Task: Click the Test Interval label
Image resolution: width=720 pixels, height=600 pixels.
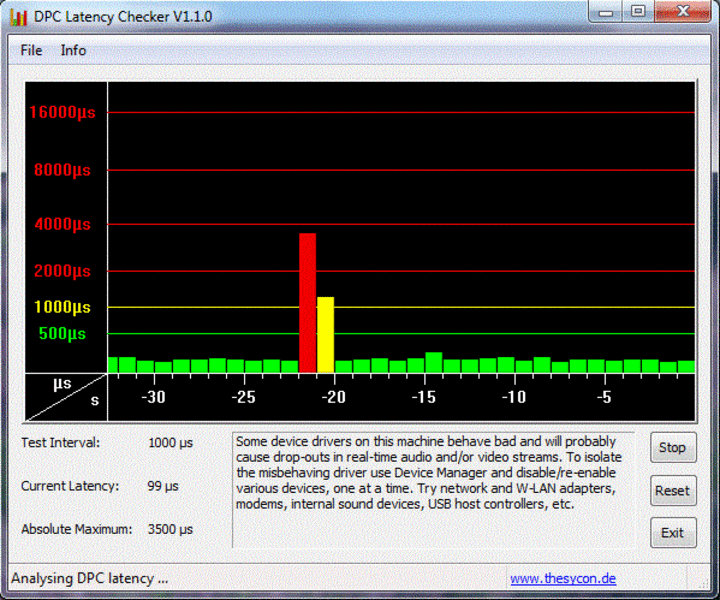Action: [x=60, y=443]
